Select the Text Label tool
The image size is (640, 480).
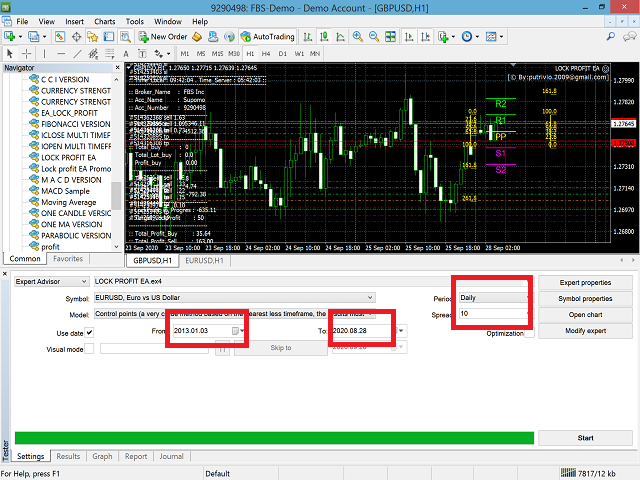(x=142, y=53)
